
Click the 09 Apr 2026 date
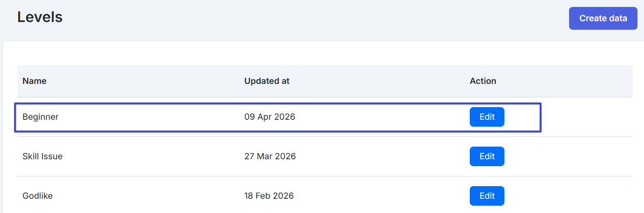point(269,117)
